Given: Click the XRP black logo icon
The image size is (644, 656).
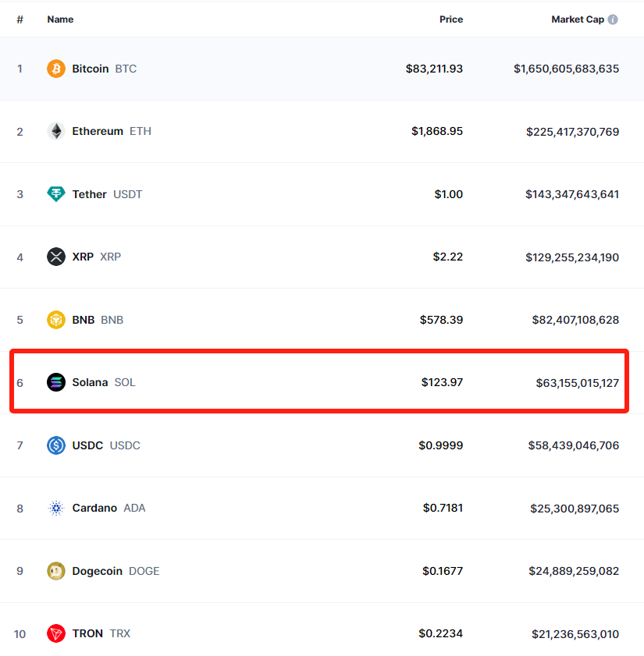Looking at the screenshot, I should (x=56, y=257).
